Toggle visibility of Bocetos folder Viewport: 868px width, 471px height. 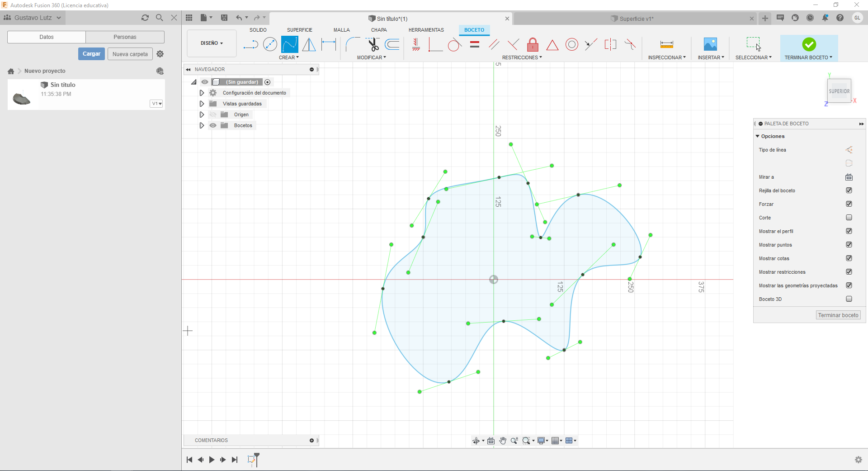click(x=213, y=125)
